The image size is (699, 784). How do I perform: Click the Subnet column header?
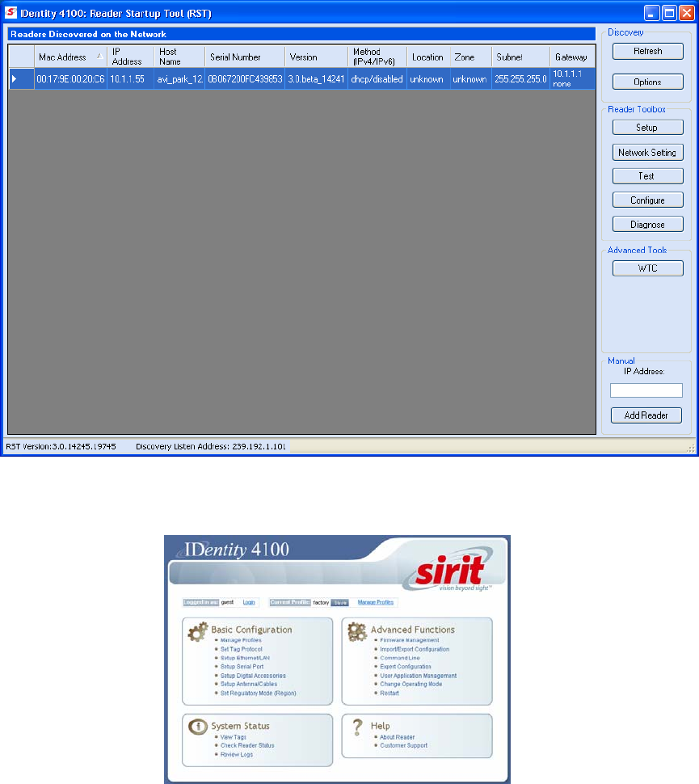[520, 57]
